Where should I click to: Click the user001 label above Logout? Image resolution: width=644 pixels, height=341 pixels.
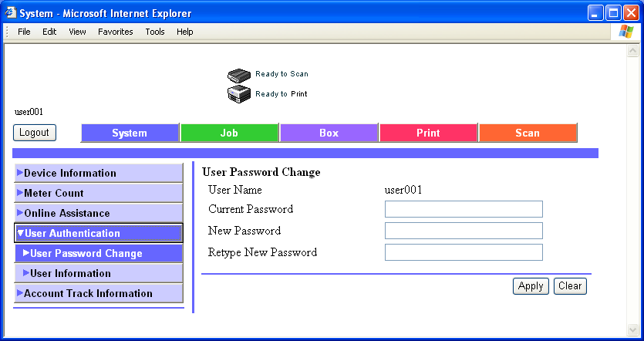click(29, 112)
